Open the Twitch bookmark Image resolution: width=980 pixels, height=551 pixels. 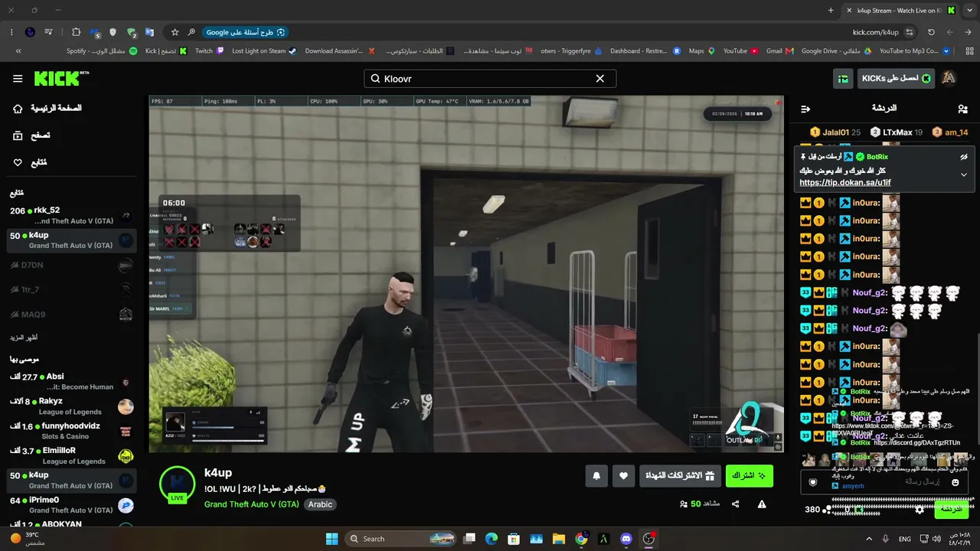[209, 51]
